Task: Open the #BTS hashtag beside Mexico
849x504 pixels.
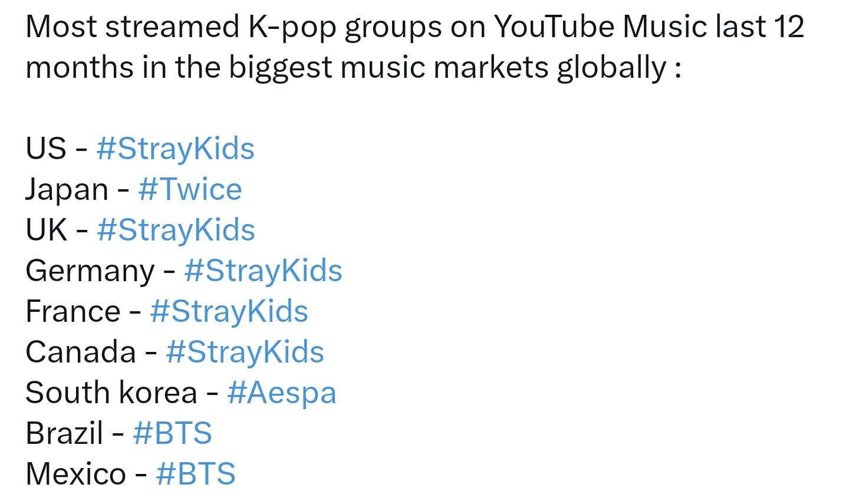Action: coord(196,474)
